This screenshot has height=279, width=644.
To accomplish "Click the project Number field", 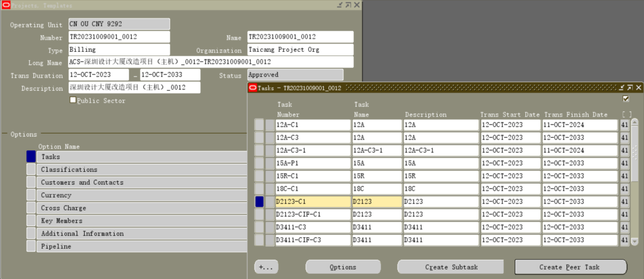I will [x=119, y=37].
